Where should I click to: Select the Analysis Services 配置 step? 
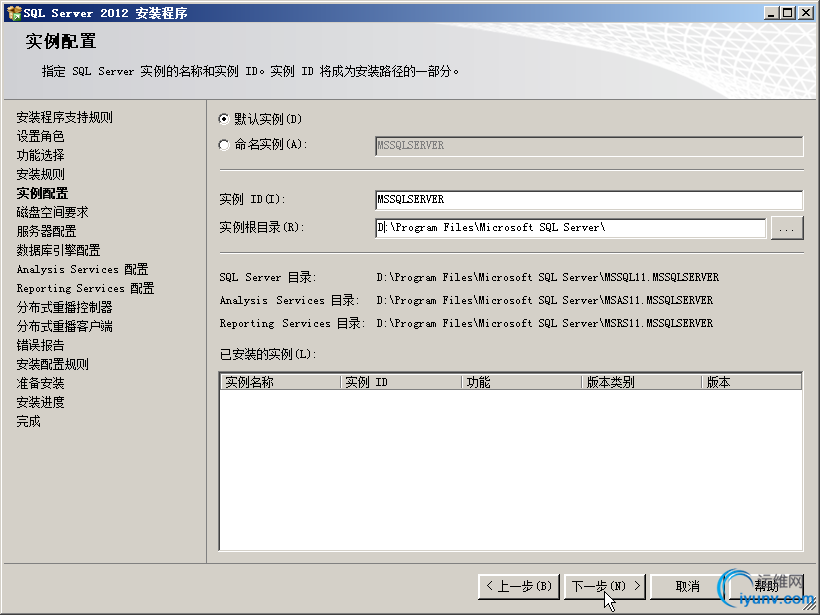(x=83, y=269)
